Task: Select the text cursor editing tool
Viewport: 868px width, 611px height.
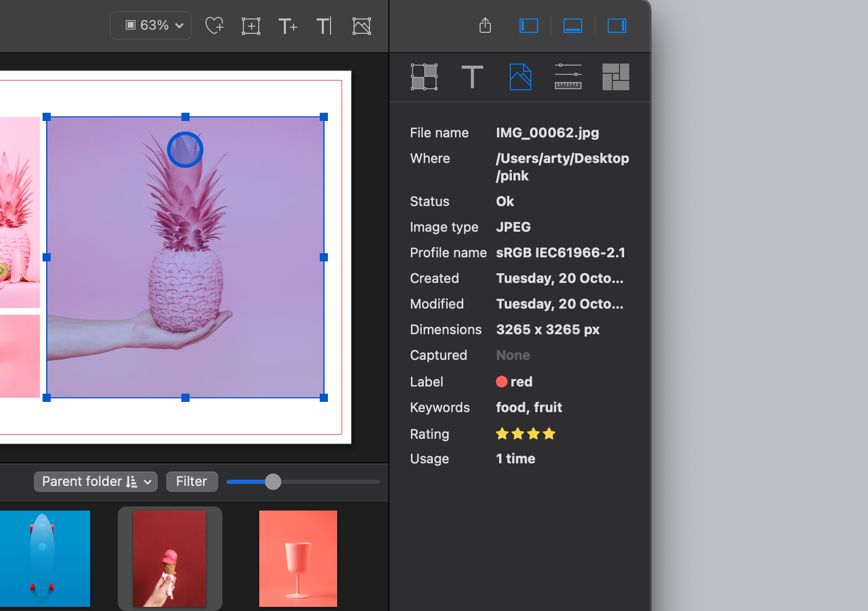Action: (x=324, y=26)
